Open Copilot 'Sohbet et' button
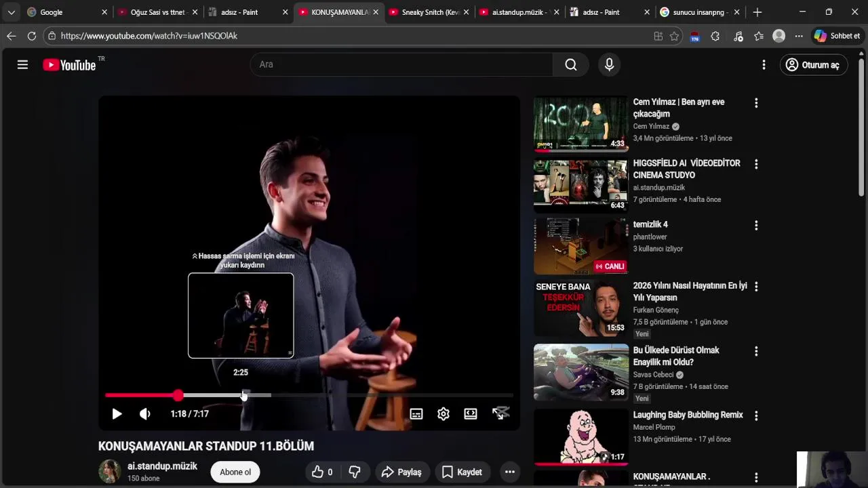This screenshot has height=488, width=868. (838, 36)
